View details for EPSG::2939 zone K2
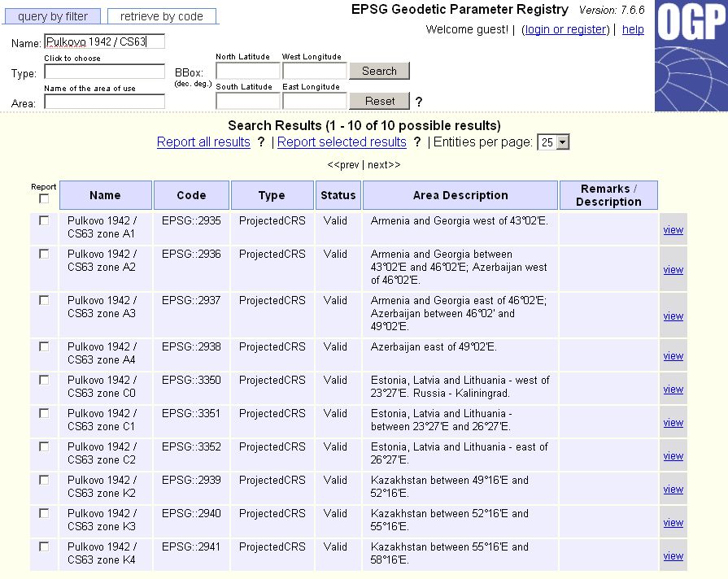Viewport: 728px width, 579px height. click(x=674, y=490)
